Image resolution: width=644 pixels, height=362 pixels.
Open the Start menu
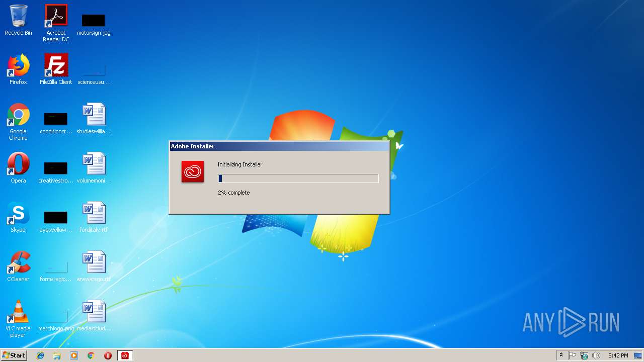coord(14,355)
